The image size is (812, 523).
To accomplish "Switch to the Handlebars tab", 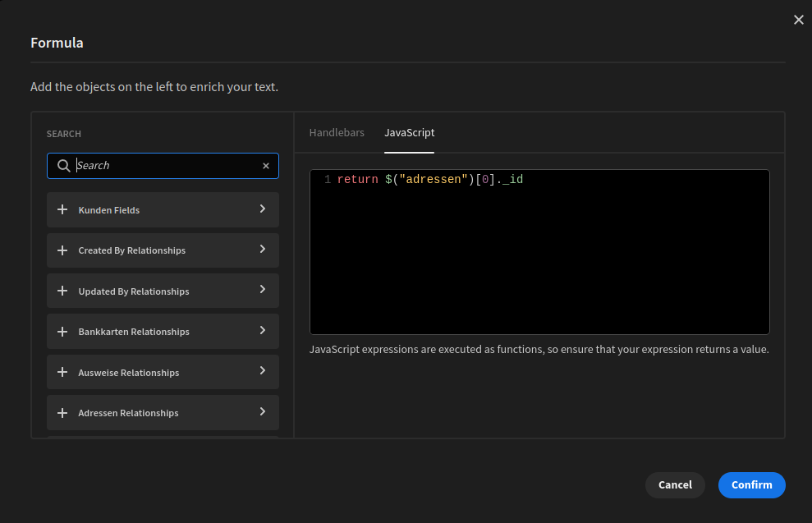I will coord(337,132).
